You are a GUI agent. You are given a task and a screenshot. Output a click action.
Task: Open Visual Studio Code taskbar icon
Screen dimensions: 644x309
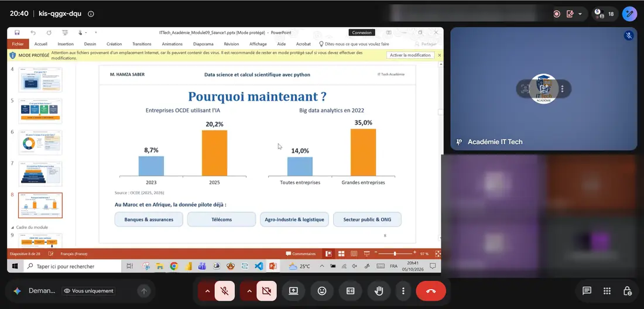[x=259, y=266]
